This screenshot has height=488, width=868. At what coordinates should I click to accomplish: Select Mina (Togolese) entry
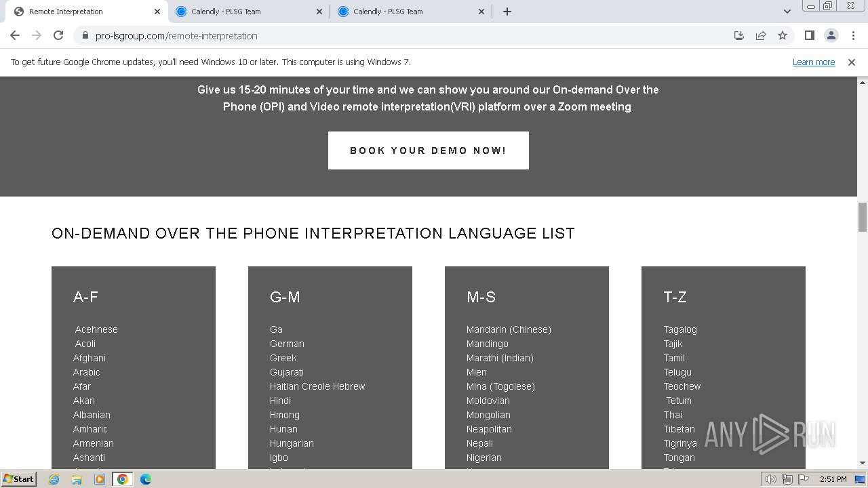click(x=500, y=386)
